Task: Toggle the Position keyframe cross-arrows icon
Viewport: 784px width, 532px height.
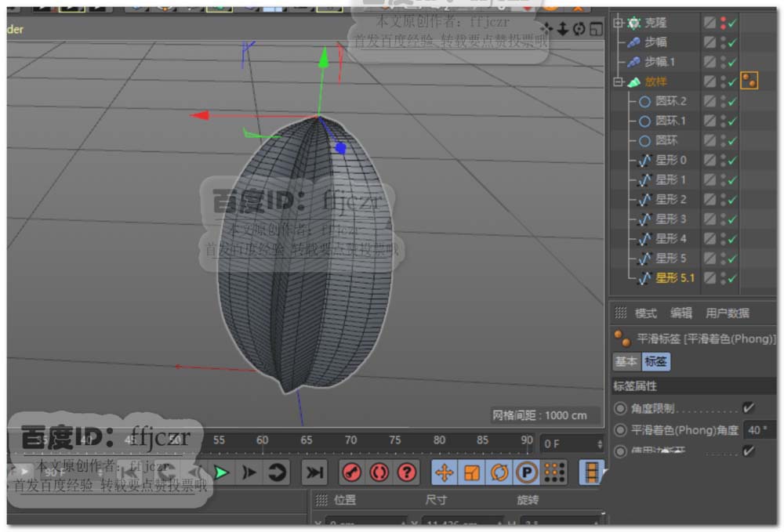Action: point(444,472)
